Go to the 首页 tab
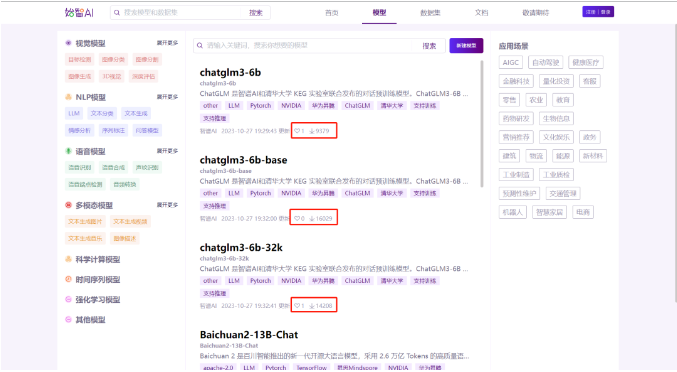677x372 pixels. [x=332, y=13]
